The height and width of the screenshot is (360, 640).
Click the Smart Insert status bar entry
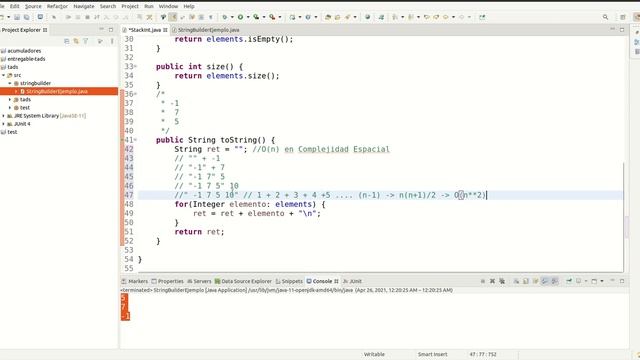(432, 354)
